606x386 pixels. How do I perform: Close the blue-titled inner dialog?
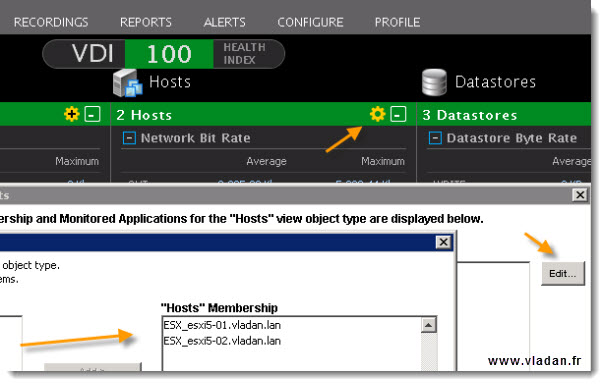coord(444,242)
